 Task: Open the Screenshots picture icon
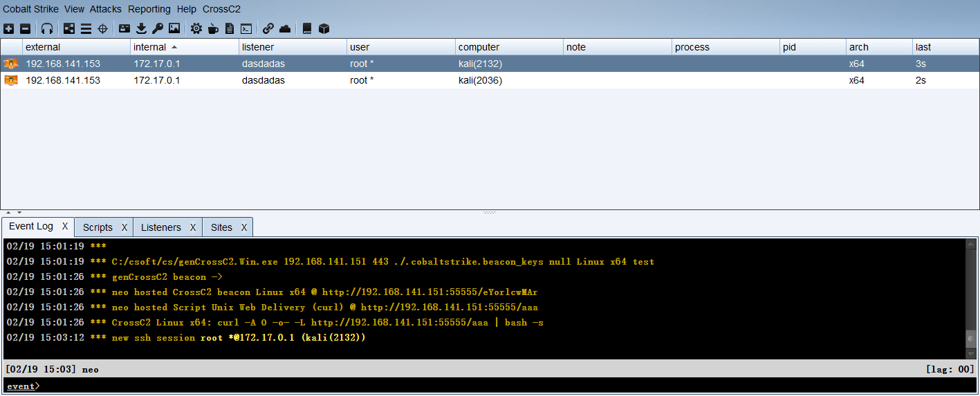174,28
